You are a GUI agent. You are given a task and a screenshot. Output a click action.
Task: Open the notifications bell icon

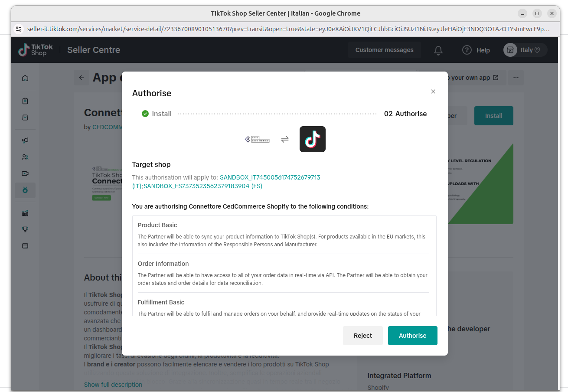pyautogui.click(x=438, y=50)
